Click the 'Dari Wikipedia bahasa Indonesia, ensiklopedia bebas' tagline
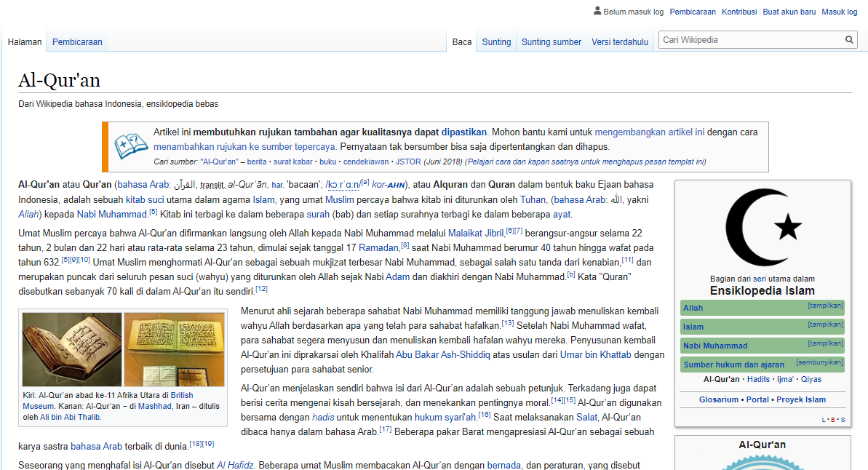868x470 pixels. (x=118, y=104)
